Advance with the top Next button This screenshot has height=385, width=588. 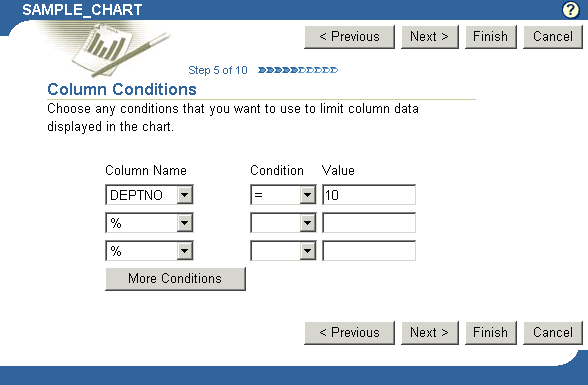click(x=430, y=37)
